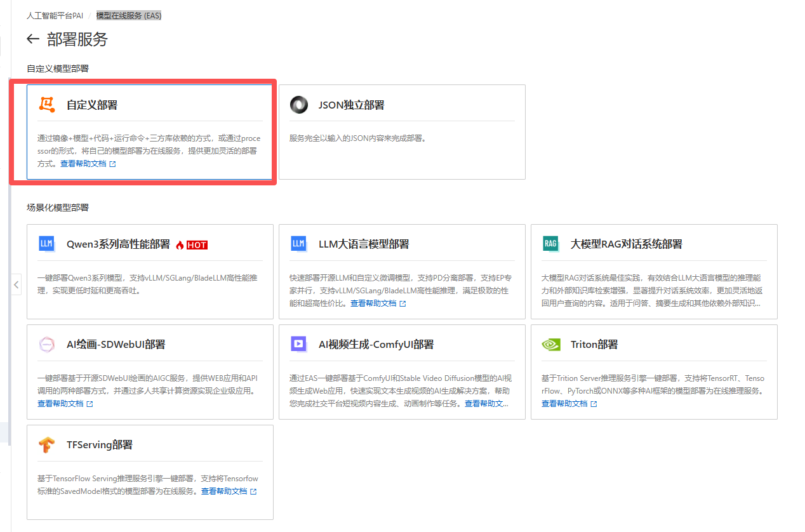The width and height of the screenshot is (805, 532).
Task: Click description starting 通过EAS一键部署基于ComfyUI
Action: pos(399,390)
